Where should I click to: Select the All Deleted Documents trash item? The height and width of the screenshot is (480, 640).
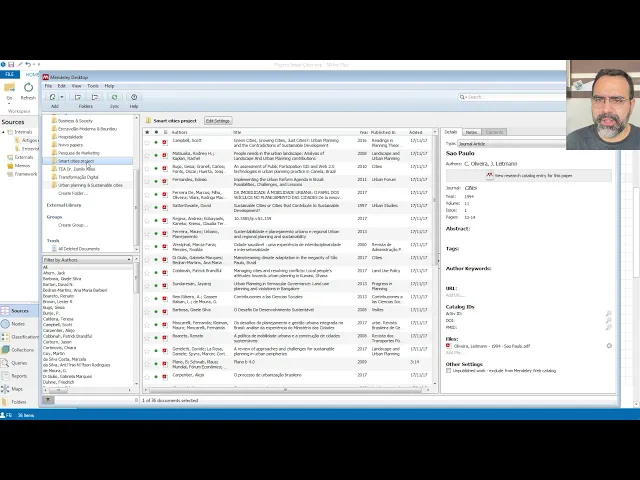79,249
